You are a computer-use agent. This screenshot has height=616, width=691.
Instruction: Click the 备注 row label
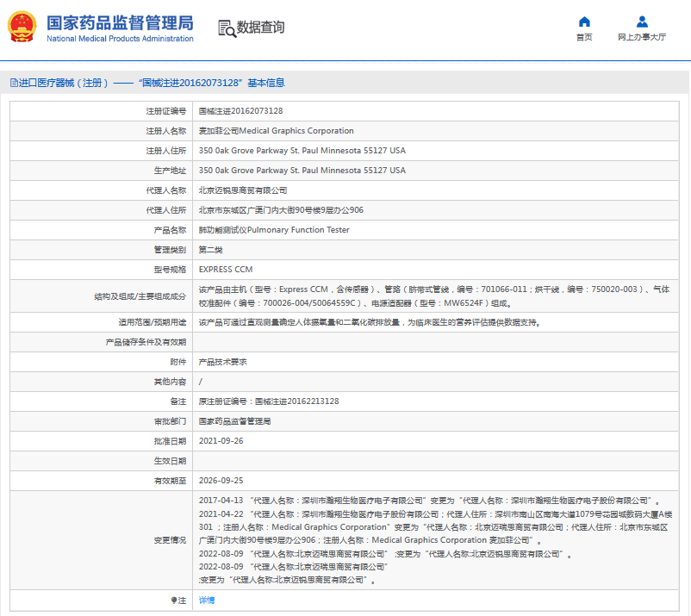pyautogui.click(x=178, y=401)
